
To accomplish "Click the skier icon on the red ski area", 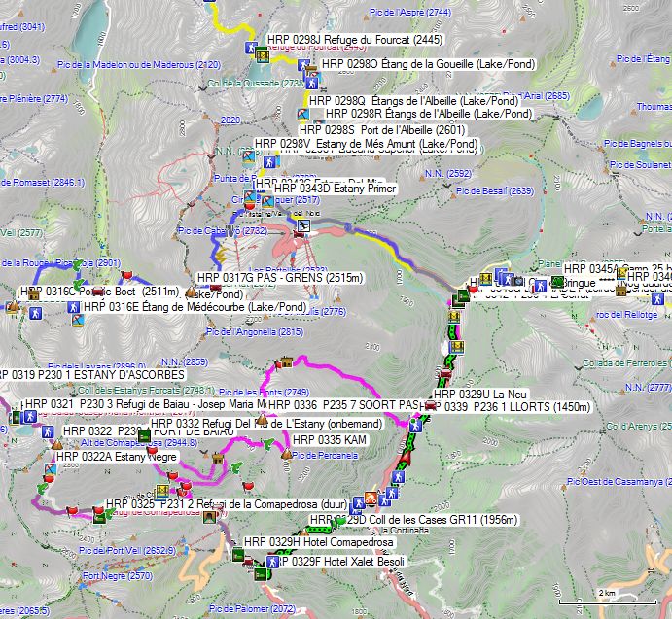I will point(304,226).
